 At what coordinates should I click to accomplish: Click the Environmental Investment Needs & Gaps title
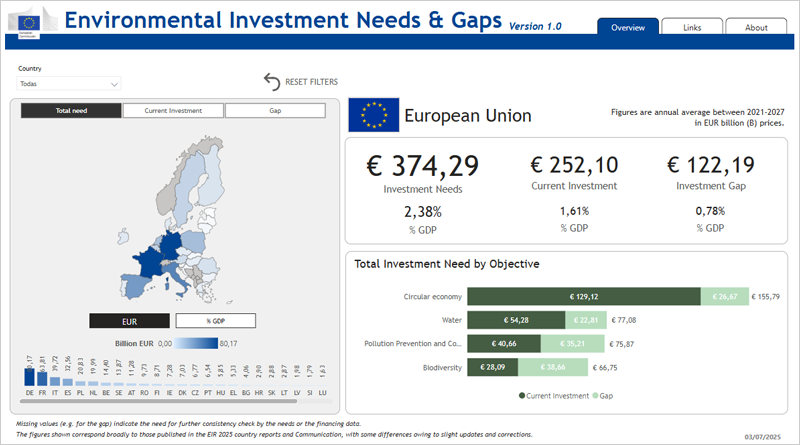(x=283, y=20)
